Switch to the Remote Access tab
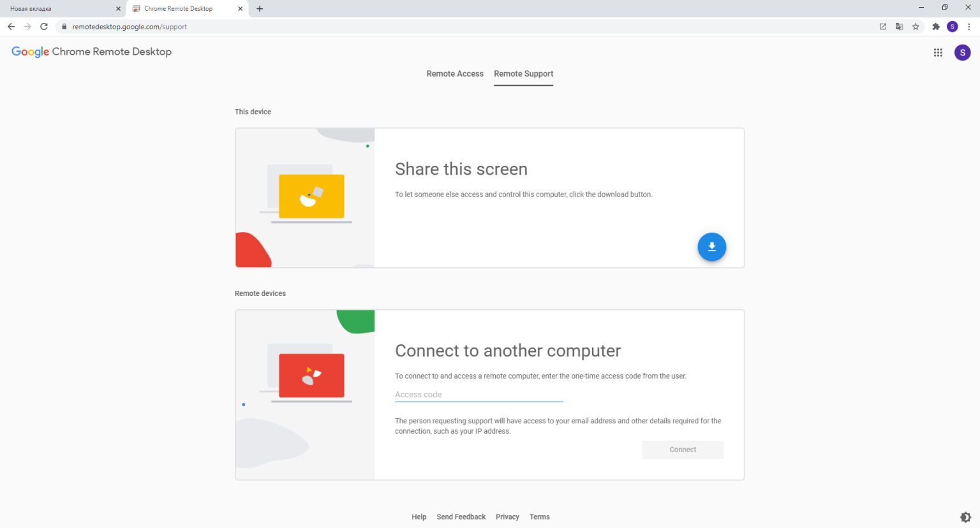Screen dimensions: 980x528 click(455, 74)
